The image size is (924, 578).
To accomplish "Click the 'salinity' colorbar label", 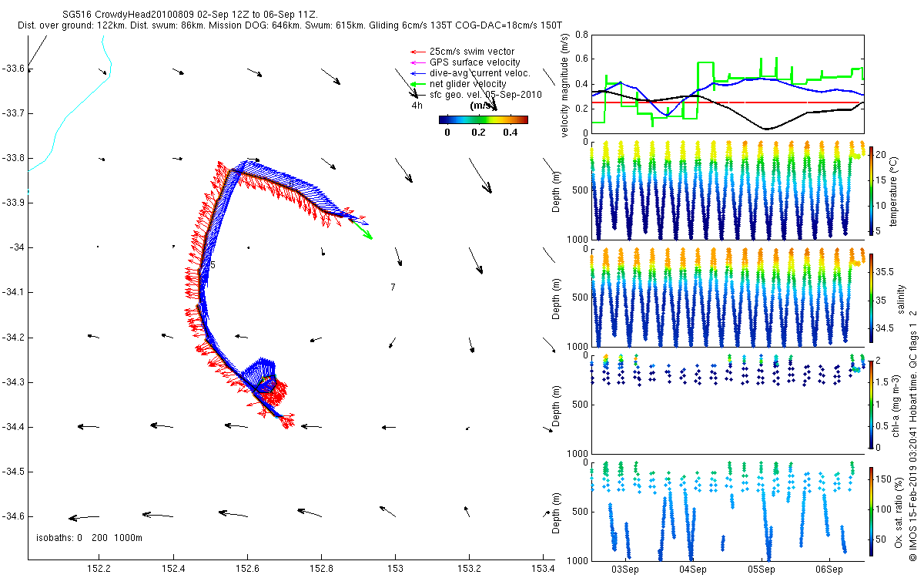I will 899,299.
